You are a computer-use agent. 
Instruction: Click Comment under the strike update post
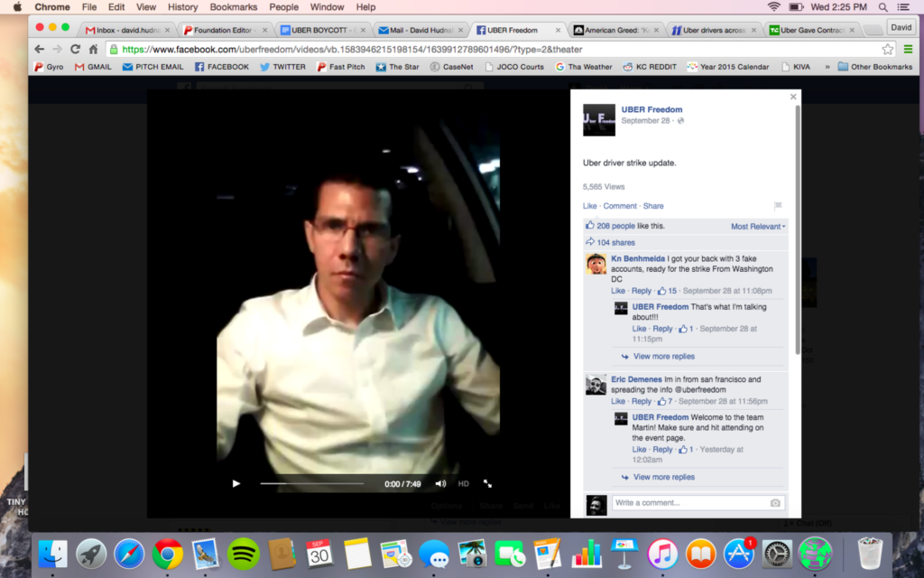(x=620, y=206)
